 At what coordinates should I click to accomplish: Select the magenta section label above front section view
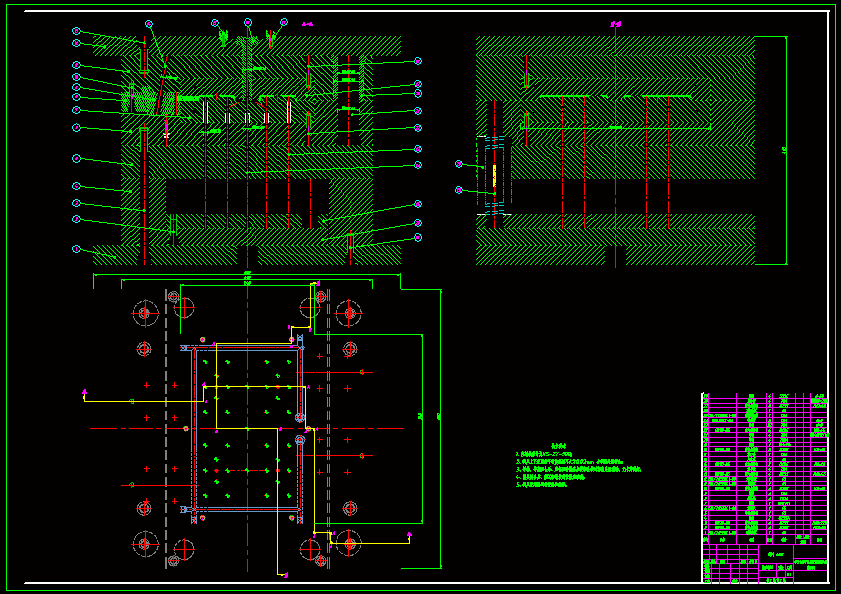307,24
